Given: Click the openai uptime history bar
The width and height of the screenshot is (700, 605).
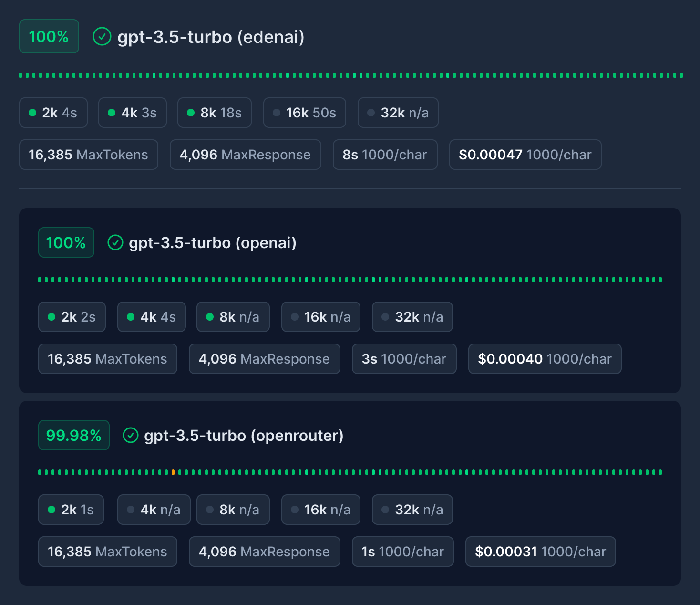Looking at the screenshot, I should [350, 280].
